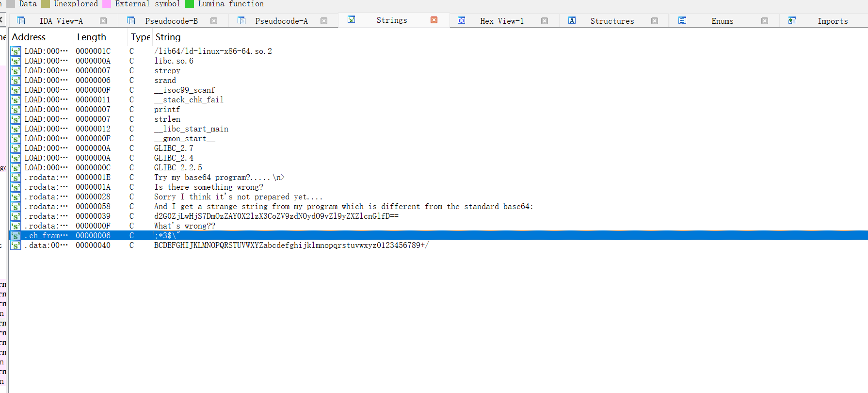Switch to the IDA View-A tab

click(x=61, y=21)
